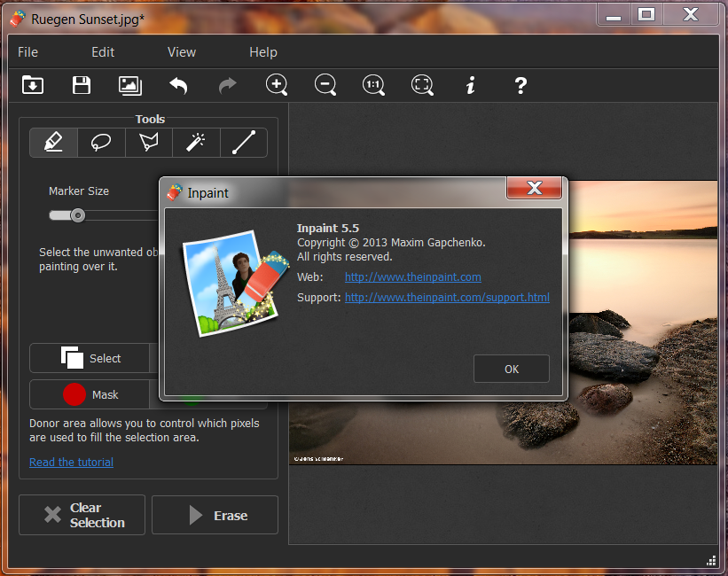
Task: Click the "Donor area allows you" description text
Action: click(x=145, y=431)
